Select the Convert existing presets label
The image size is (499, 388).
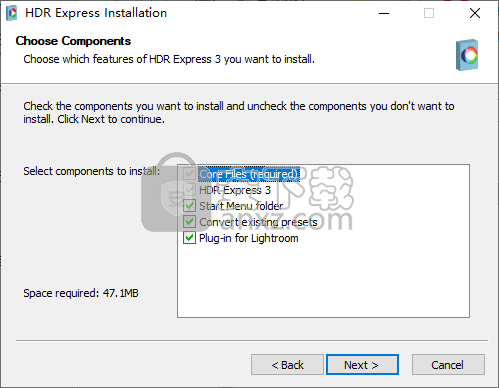point(258,222)
